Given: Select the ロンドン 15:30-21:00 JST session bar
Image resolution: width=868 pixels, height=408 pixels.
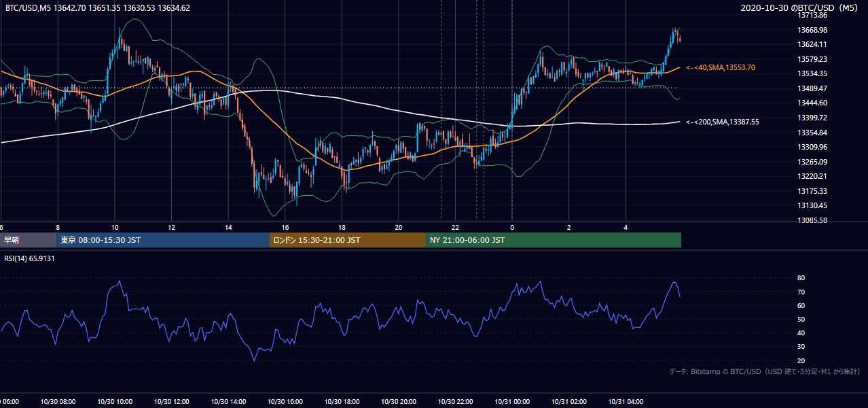Looking at the screenshot, I should tap(348, 240).
